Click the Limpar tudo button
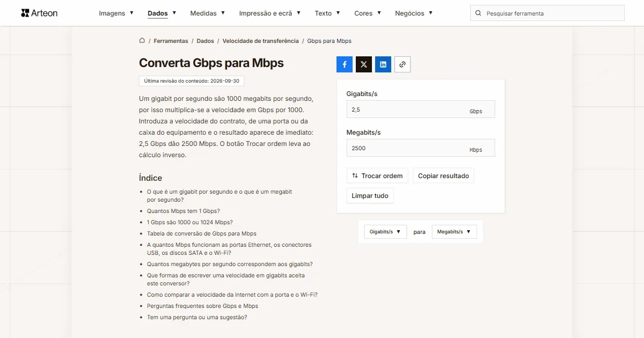 point(370,196)
